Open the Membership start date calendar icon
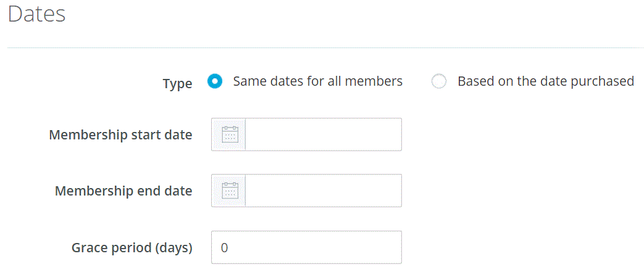 point(229,134)
